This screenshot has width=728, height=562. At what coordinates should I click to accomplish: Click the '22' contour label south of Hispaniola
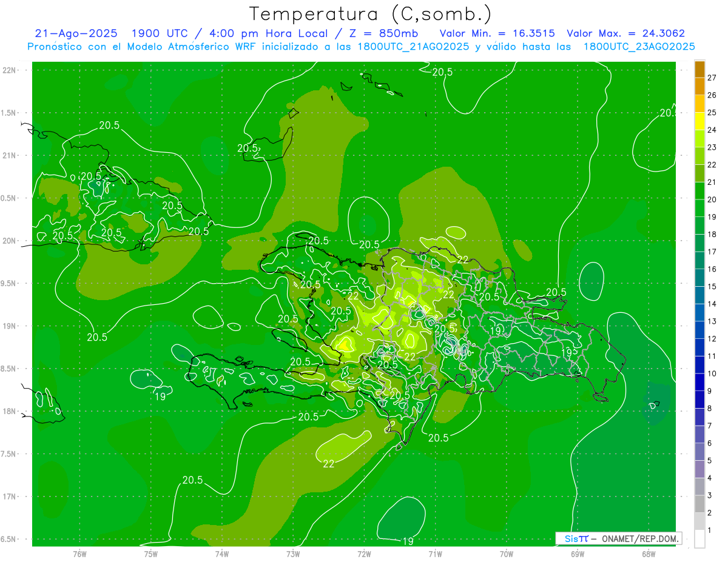(329, 464)
